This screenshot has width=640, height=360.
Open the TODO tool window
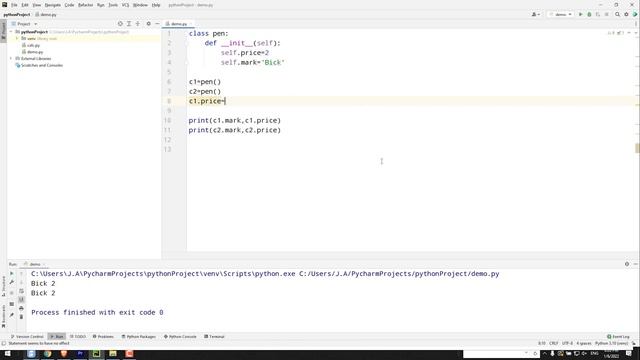pos(78,336)
